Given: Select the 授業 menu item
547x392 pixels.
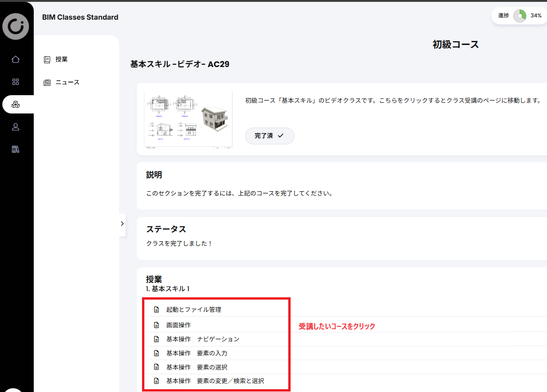Looking at the screenshot, I should 61,60.
